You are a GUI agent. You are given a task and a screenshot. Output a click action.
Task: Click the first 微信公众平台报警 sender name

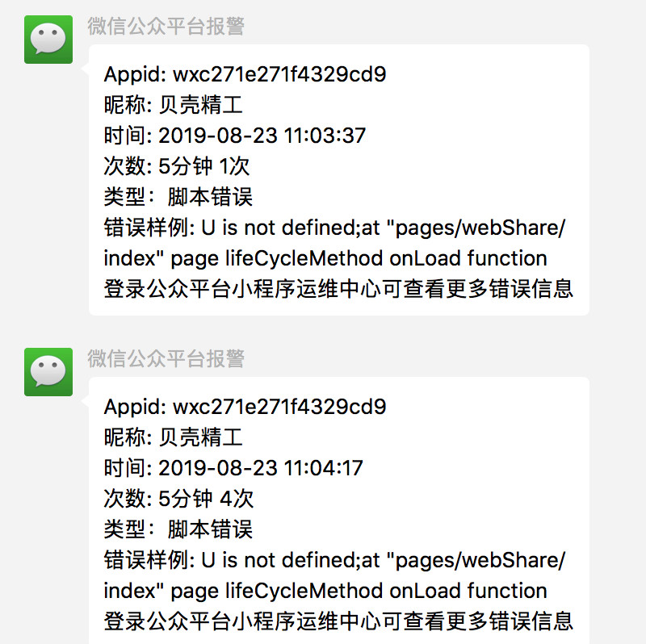pos(166,27)
